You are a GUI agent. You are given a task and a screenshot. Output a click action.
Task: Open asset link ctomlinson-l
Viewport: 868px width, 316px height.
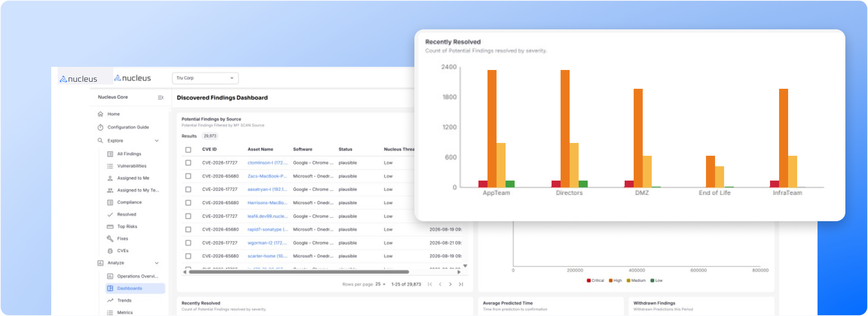[267, 163]
